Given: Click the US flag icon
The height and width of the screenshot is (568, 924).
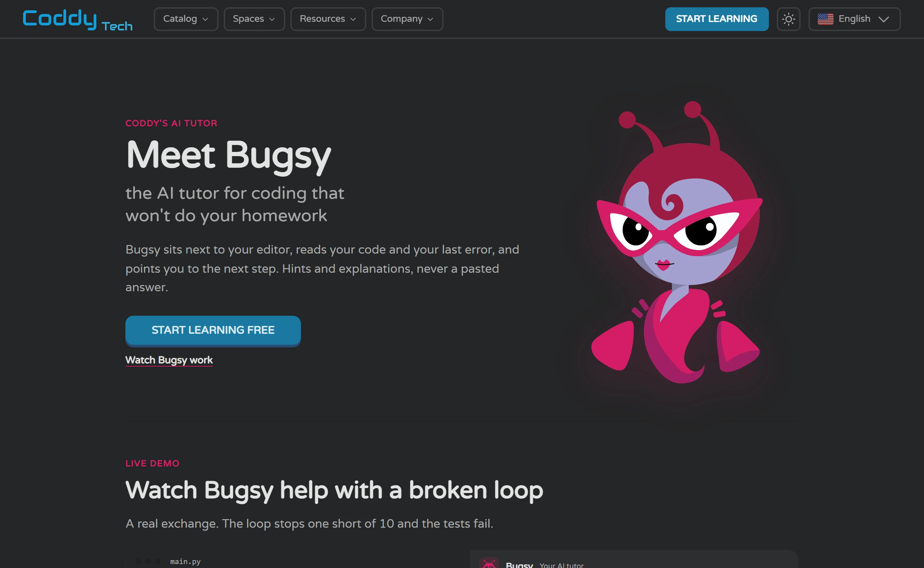Looking at the screenshot, I should 825,19.
